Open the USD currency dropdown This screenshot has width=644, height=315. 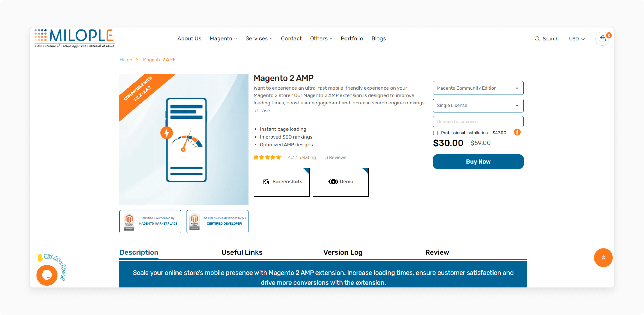(x=577, y=39)
